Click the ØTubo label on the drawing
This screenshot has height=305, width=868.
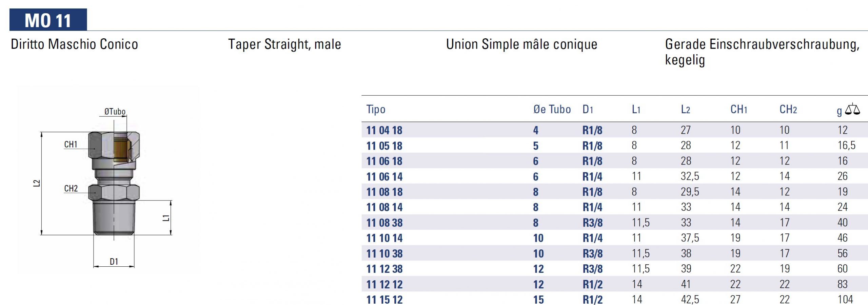tap(115, 111)
